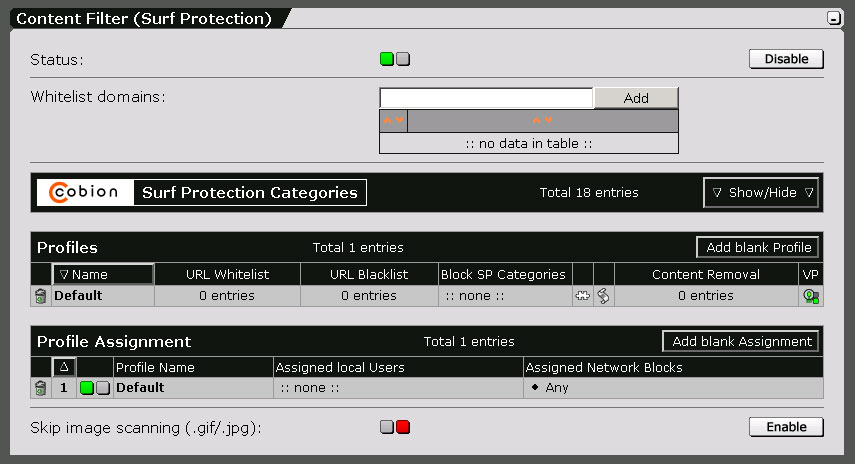Collapse the Content Filter panel with minimize icon
This screenshot has height=464, width=855.
[x=833, y=18]
